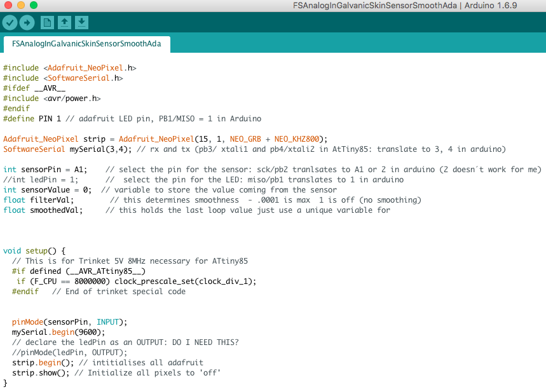Click the commented '//pinMode(ledPin, OUTPUT);' line
The height and width of the screenshot is (392, 546).
(x=70, y=353)
